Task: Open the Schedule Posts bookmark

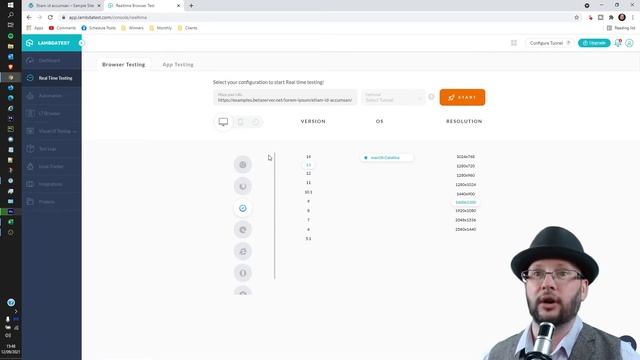Action: pyautogui.click(x=98, y=28)
